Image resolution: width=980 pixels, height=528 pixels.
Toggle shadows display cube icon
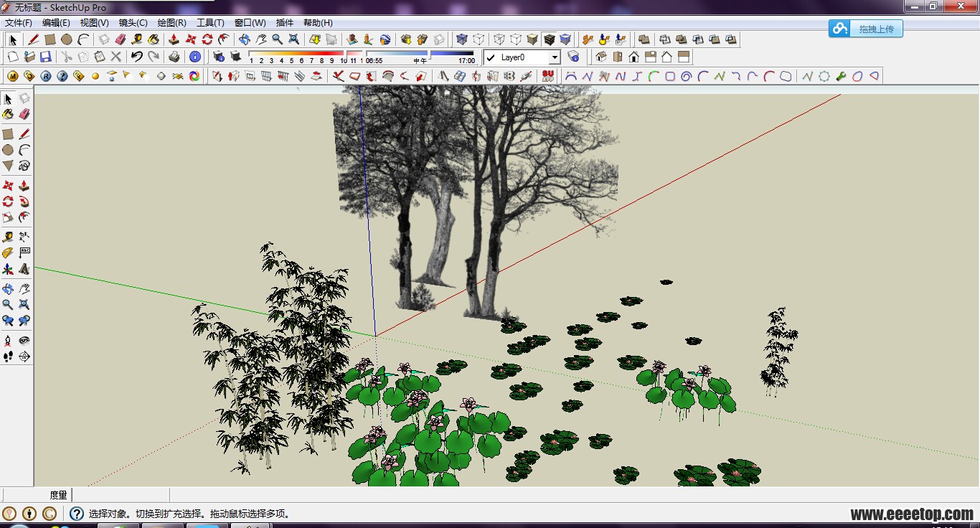pos(235,56)
